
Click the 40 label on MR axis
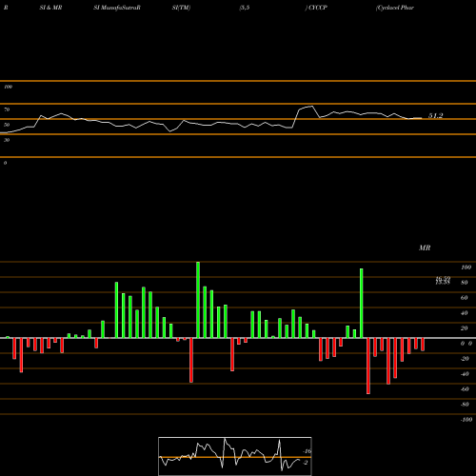[x=465, y=313]
